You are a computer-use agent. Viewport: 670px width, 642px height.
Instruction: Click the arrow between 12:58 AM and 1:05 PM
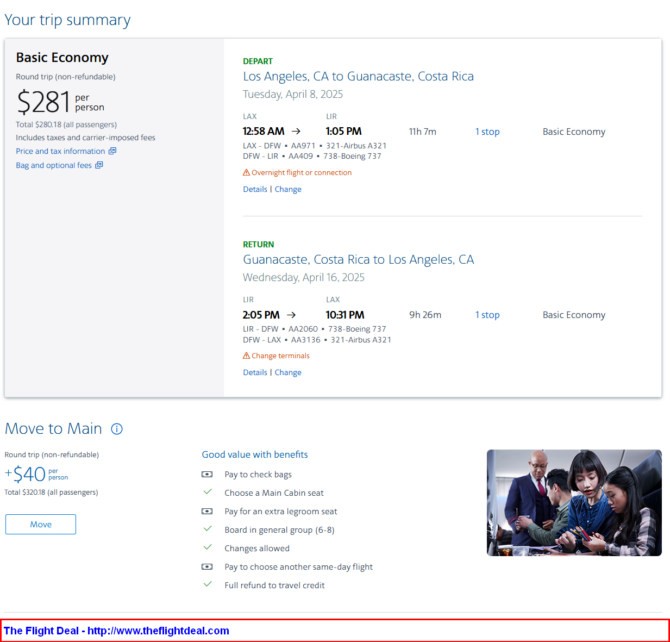pos(296,131)
